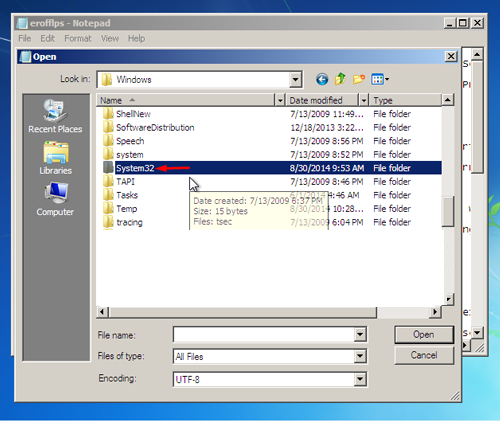Click Notepad window scroll down arrow
The height and width of the screenshot is (421, 500).
click(477, 332)
